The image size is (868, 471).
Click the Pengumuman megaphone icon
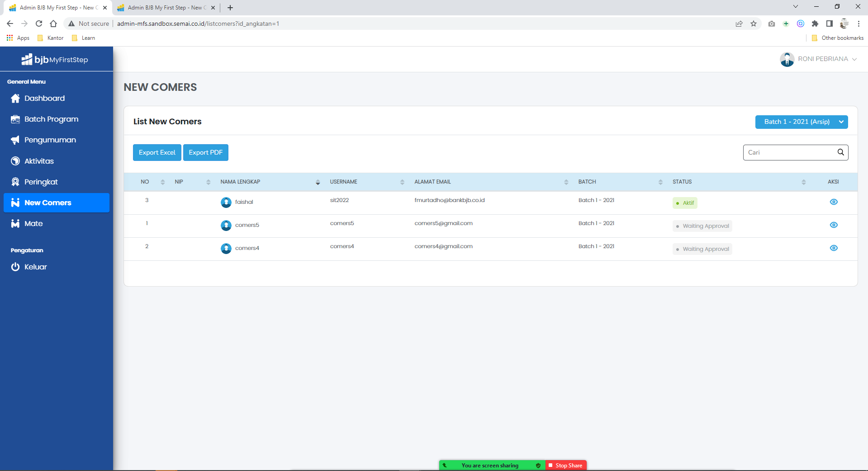point(15,140)
